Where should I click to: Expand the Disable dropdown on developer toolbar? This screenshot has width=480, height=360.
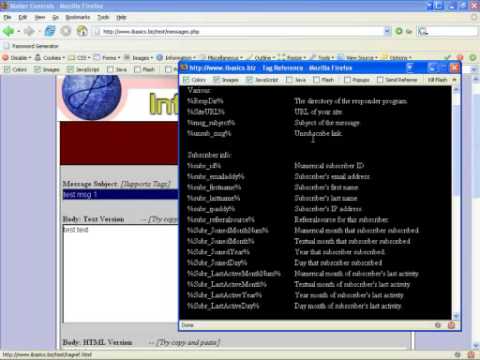point(17,58)
